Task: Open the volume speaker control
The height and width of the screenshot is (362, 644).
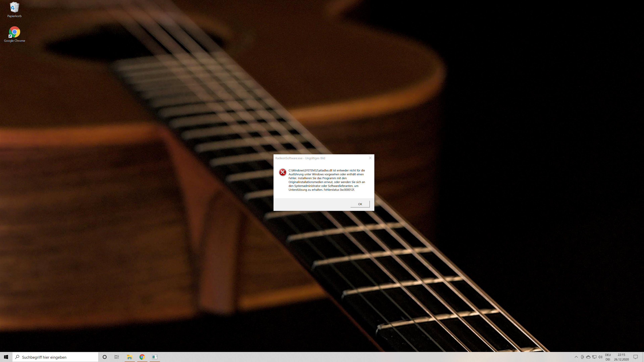Action: [600, 357]
